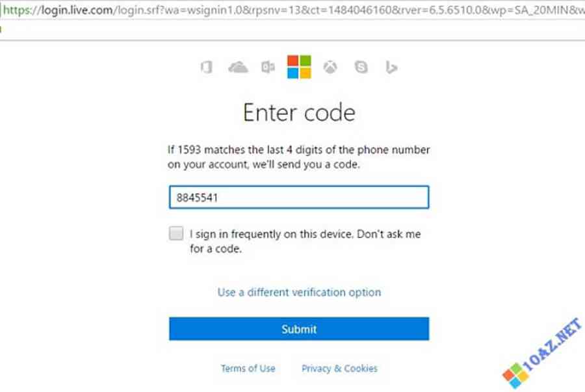Screen dimensions: 585x392
Task: Click the Skype icon
Action: tap(361, 67)
